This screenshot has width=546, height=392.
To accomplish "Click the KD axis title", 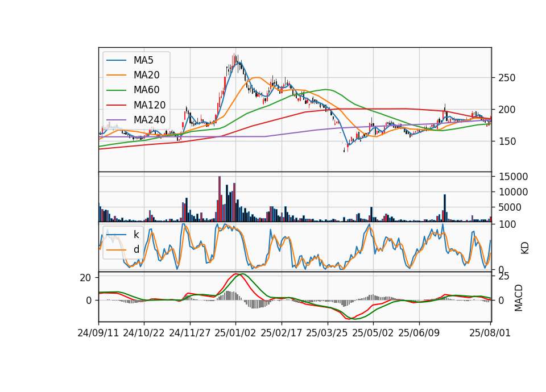I will 525,248.
